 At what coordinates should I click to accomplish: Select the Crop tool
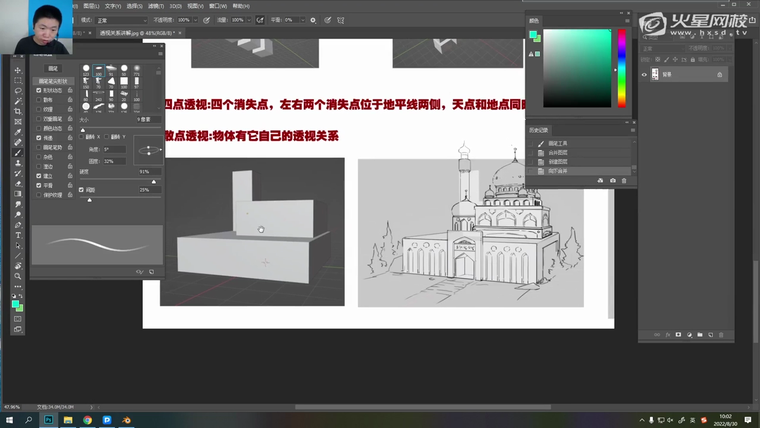(18, 111)
